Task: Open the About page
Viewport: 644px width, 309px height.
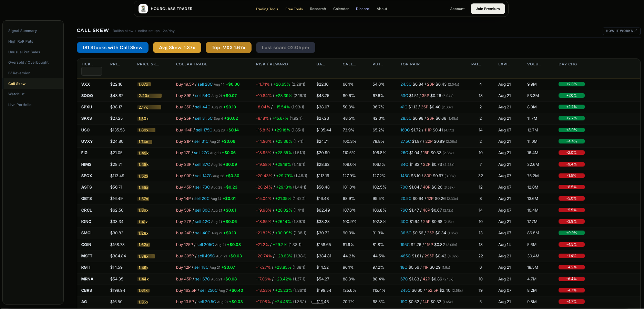Action: (x=382, y=9)
